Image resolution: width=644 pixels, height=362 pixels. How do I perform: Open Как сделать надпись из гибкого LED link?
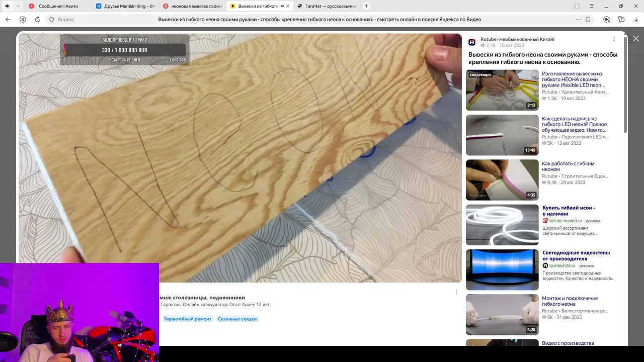tap(574, 124)
